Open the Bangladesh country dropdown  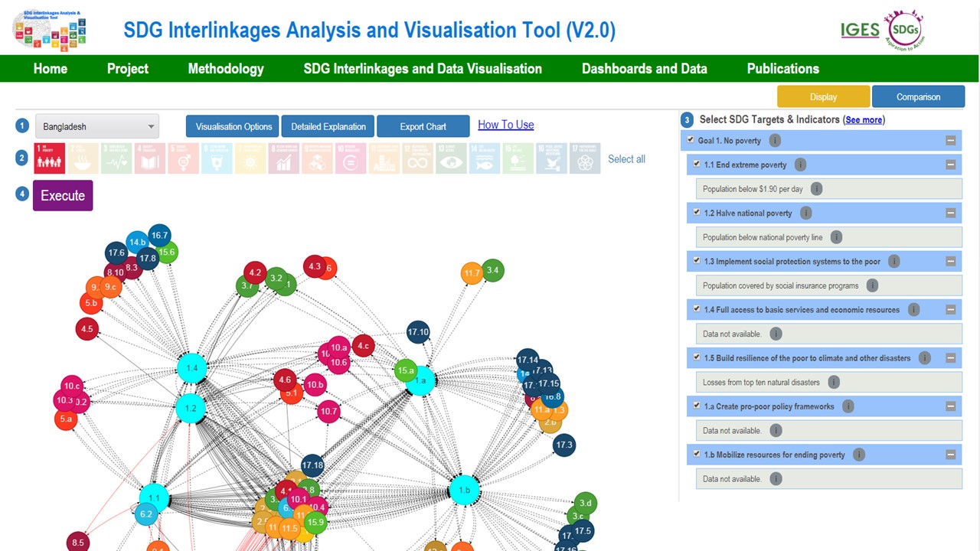96,126
